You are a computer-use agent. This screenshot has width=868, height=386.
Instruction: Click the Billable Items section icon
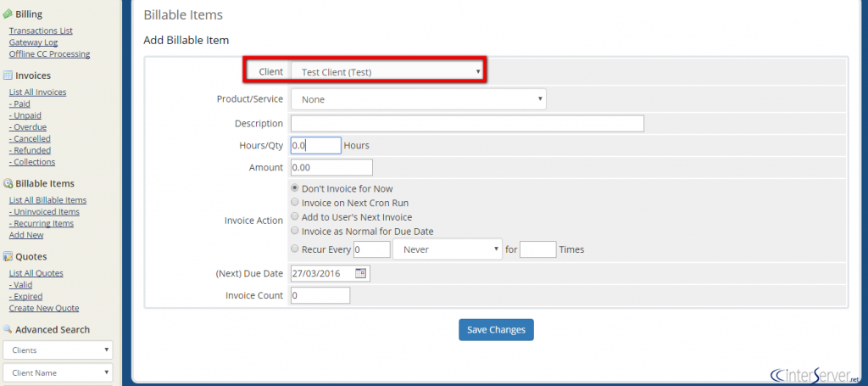8,184
